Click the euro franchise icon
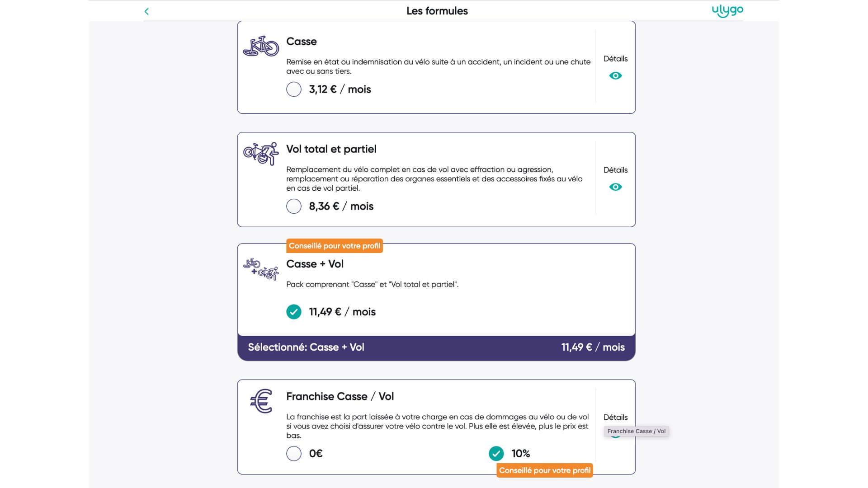The width and height of the screenshot is (868, 488). point(261,401)
